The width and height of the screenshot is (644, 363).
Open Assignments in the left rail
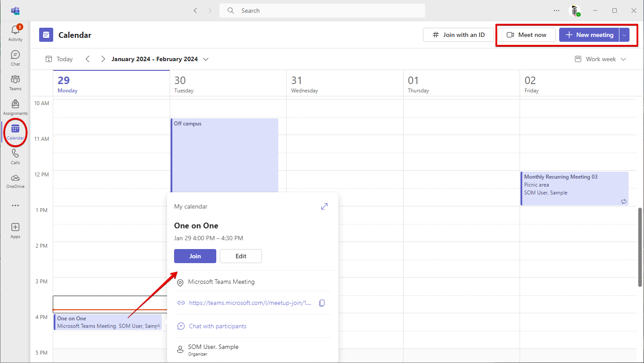pos(15,107)
